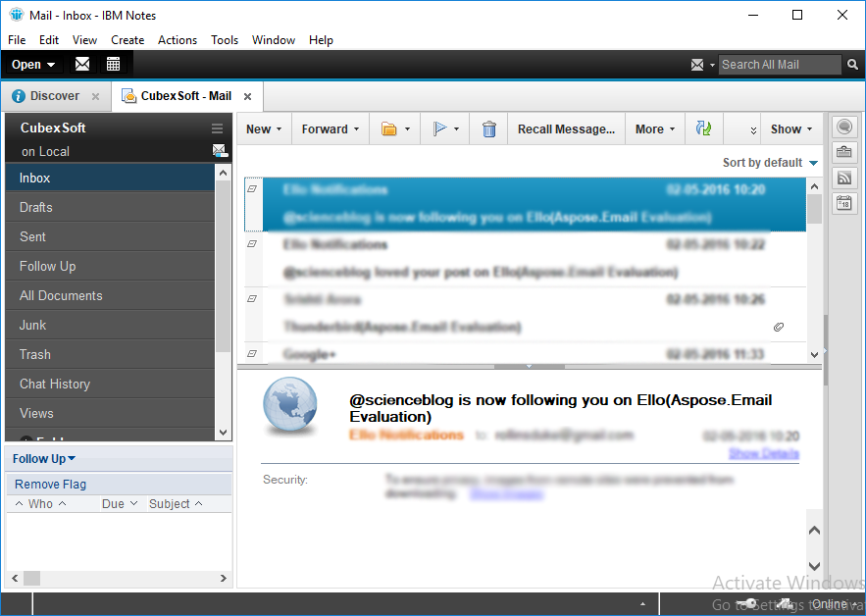Screen dimensions: 866x616
Task: Click the Recall Message button
Action: pyautogui.click(x=566, y=129)
